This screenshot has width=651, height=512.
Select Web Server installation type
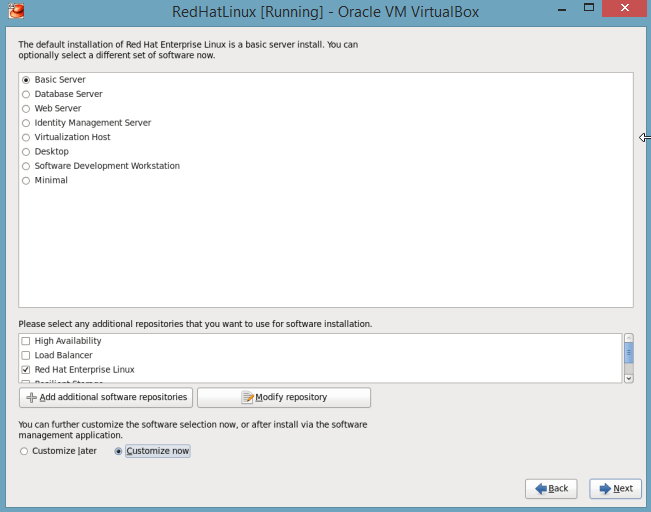coord(26,109)
